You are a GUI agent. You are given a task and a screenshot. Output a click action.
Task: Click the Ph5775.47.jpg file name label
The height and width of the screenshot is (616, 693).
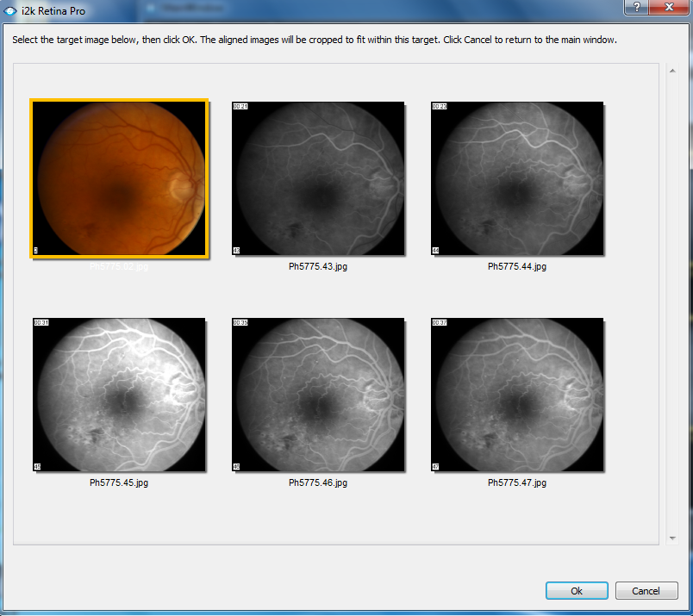point(517,482)
